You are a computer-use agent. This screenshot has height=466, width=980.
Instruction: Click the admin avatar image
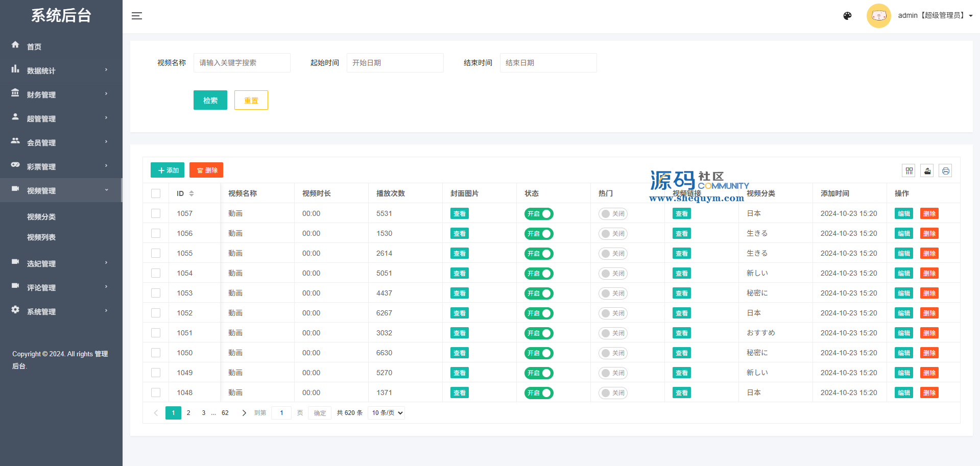tap(878, 16)
